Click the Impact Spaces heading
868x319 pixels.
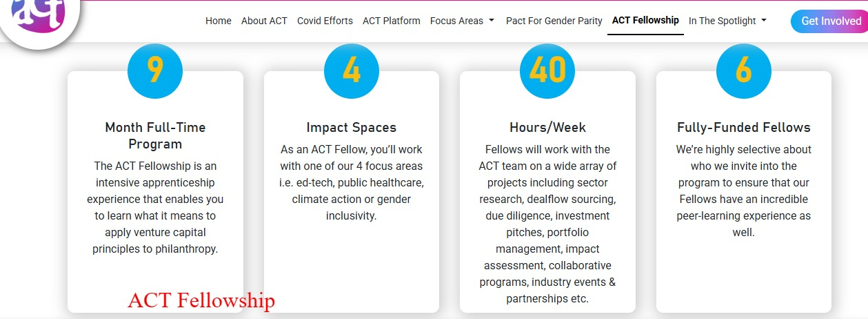click(352, 127)
